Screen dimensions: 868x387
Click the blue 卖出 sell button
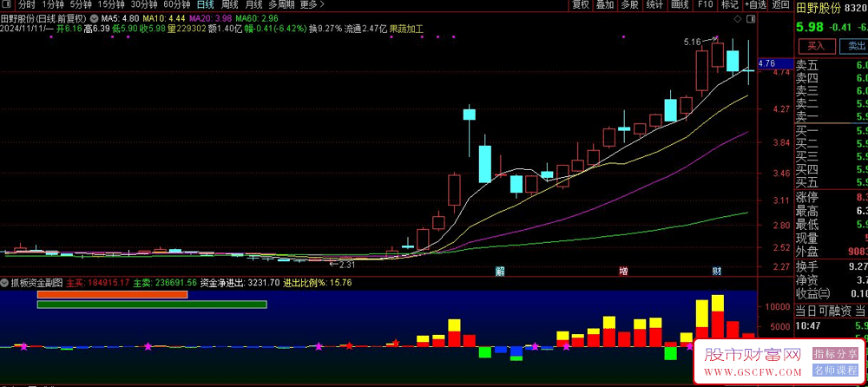pos(854,46)
